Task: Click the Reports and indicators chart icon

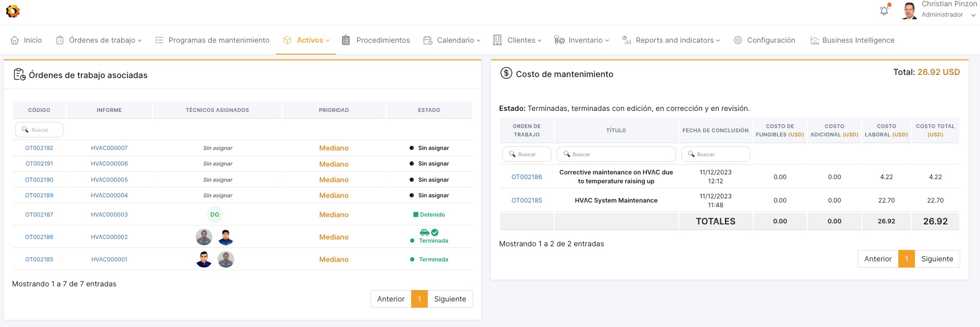Action: click(x=627, y=40)
